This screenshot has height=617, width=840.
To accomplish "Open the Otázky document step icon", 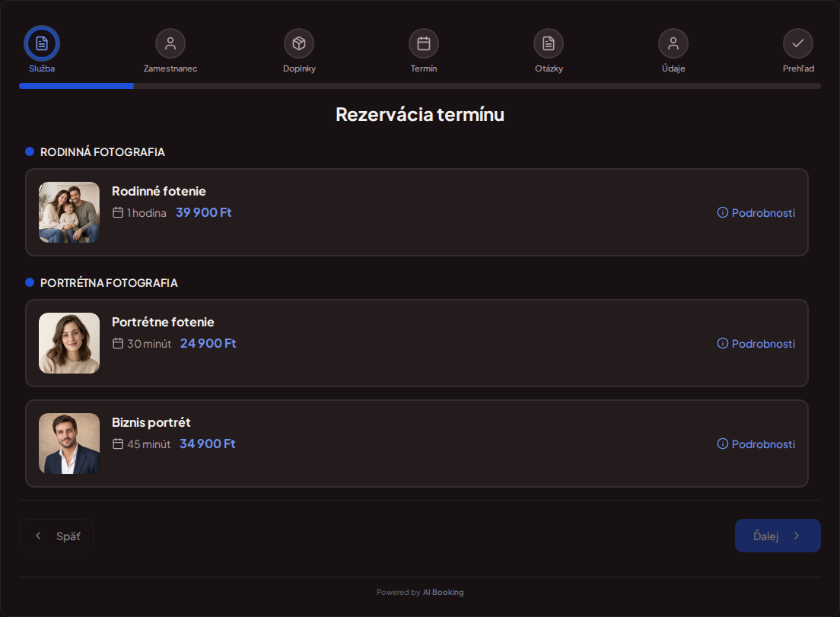I will (x=549, y=43).
